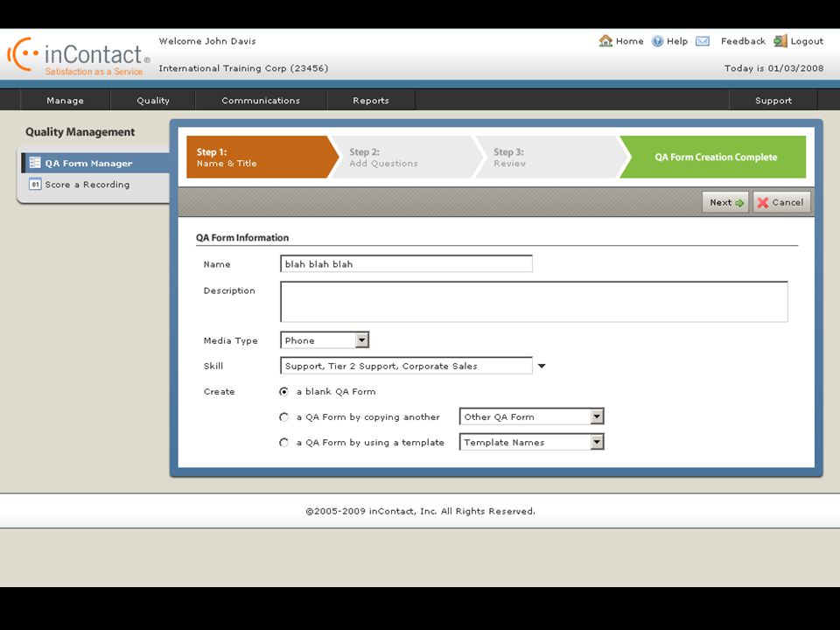The height and width of the screenshot is (630, 840).
Task: Click into the Name input field
Action: (406, 263)
